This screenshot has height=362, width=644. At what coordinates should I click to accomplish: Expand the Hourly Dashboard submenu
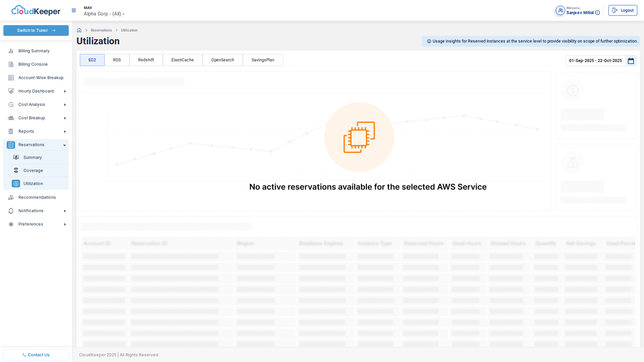(x=65, y=91)
